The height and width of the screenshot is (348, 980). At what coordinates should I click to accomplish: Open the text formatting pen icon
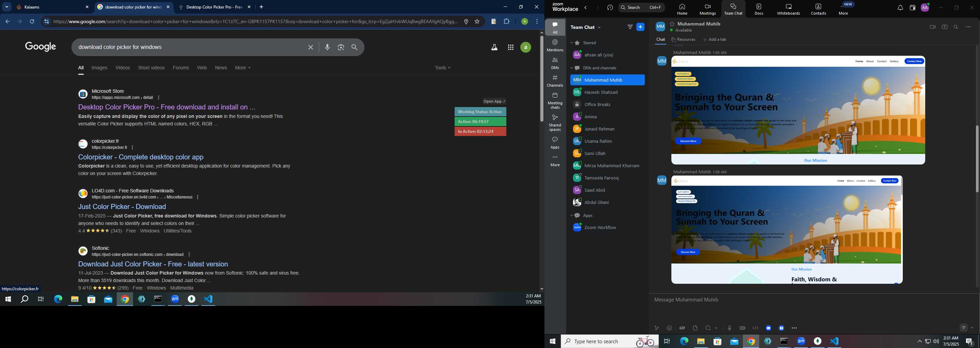pyautogui.click(x=656, y=328)
